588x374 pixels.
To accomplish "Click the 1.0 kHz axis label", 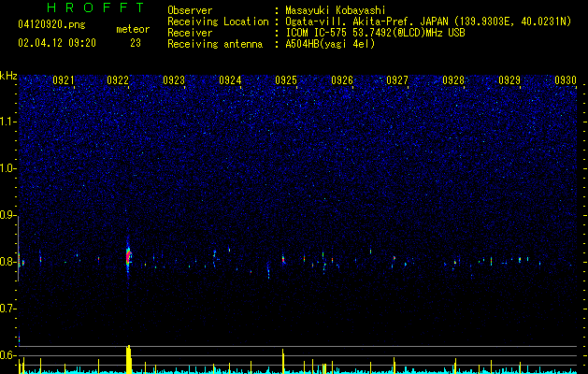I will tap(8, 168).
